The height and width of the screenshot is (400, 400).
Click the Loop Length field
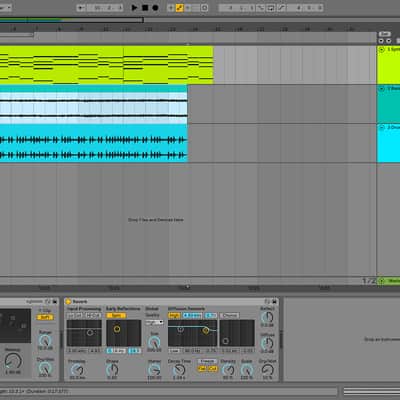305,7
